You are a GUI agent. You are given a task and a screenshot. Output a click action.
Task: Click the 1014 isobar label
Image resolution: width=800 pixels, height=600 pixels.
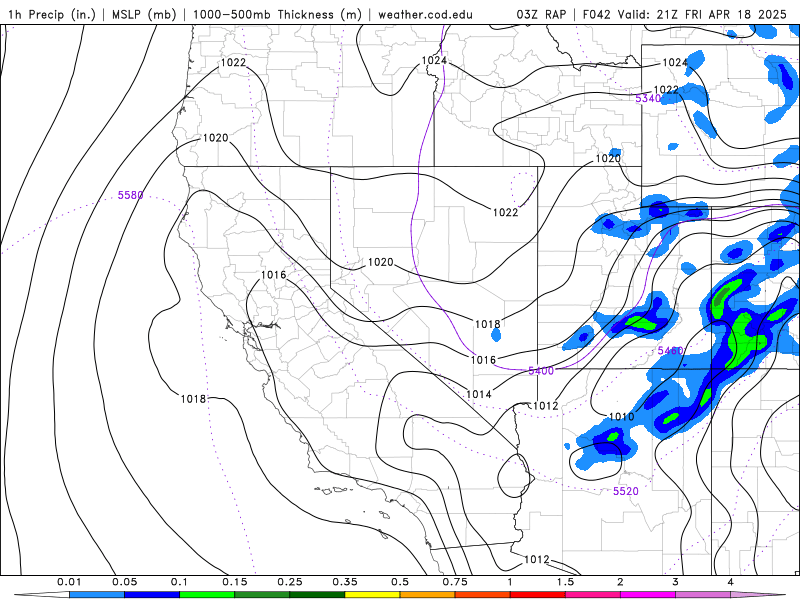coord(479,394)
